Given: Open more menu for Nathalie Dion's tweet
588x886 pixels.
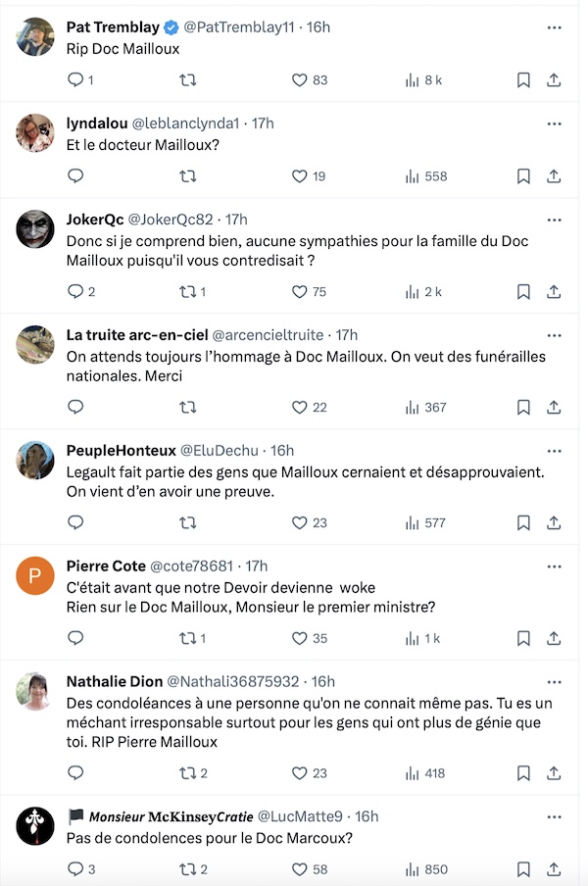Looking at the screenshot, I should (x=554, y=682).
